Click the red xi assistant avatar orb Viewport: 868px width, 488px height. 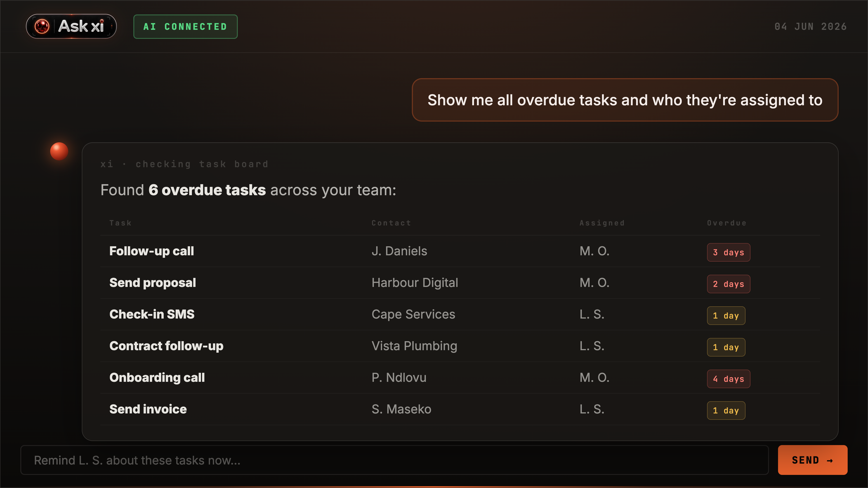point(59,151)
